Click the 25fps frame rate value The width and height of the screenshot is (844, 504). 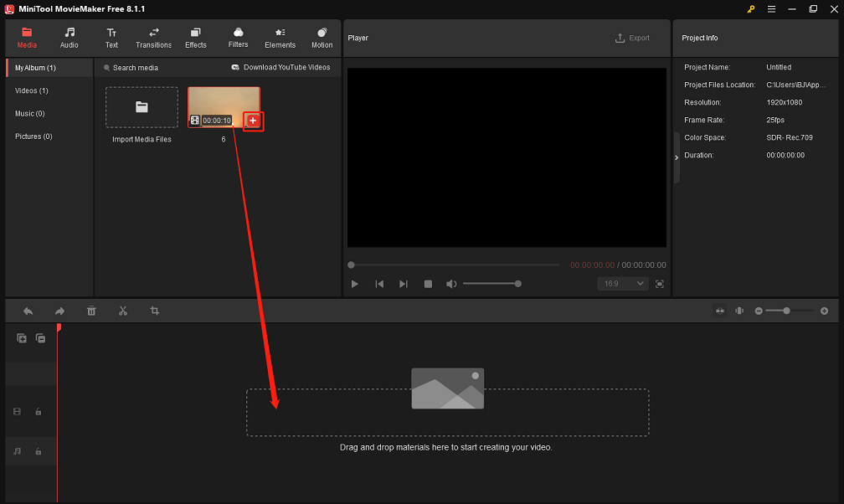[775, 120]
